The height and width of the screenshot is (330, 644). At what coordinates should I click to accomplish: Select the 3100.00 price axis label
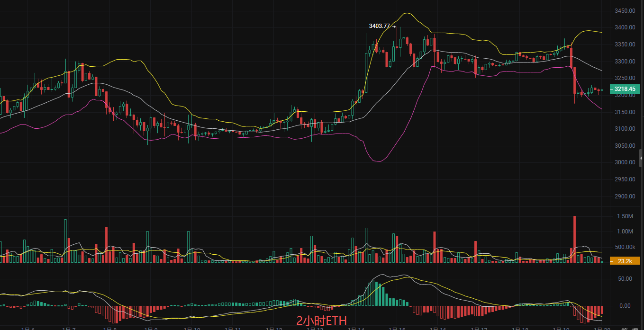click(x=624, y=129)
